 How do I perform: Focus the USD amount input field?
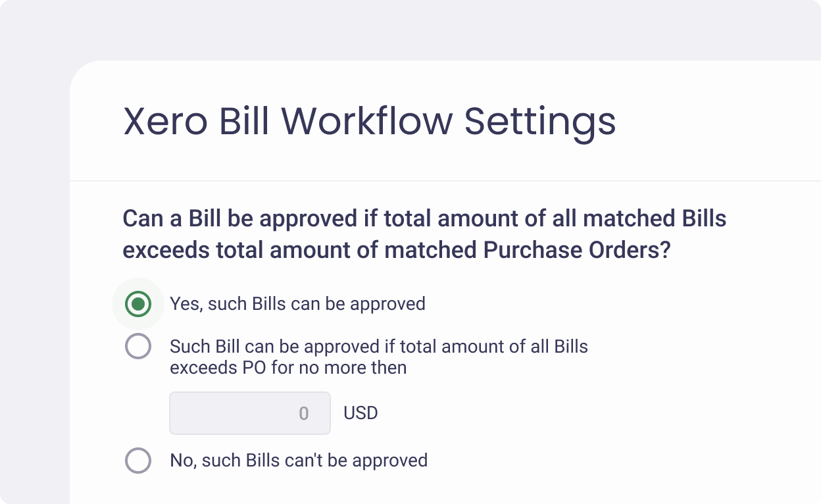pos(250,413)
